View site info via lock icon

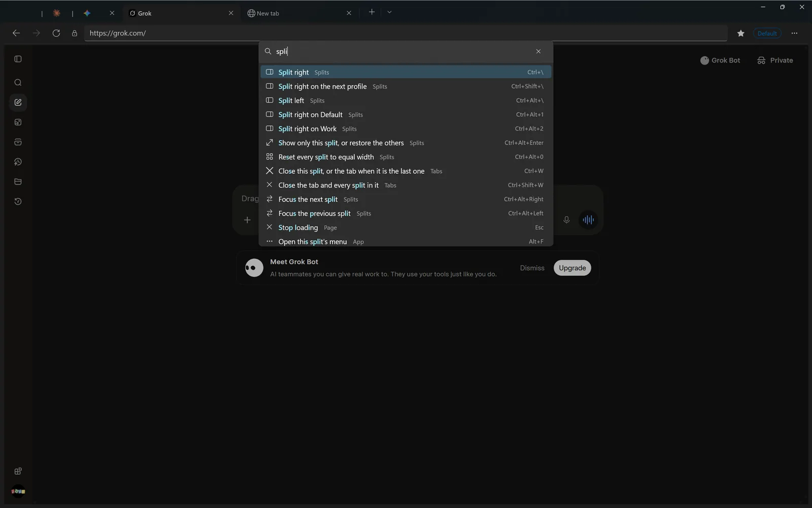tap(75, 33)
